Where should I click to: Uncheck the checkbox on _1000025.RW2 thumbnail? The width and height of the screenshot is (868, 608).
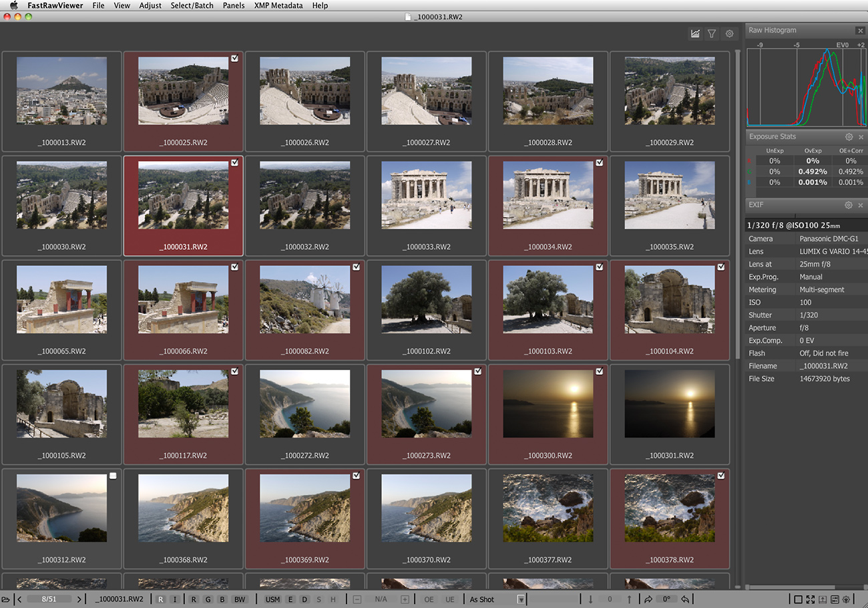tap(234, 59)
